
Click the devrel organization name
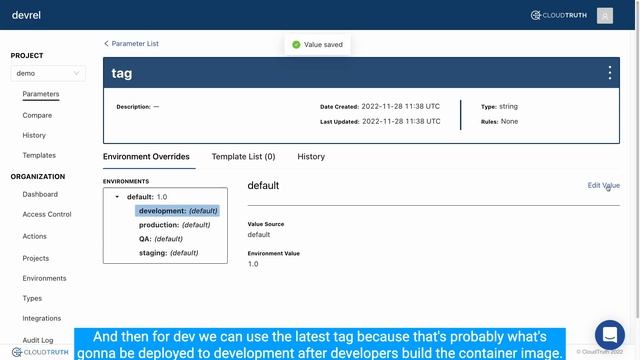tap(26, 15)
